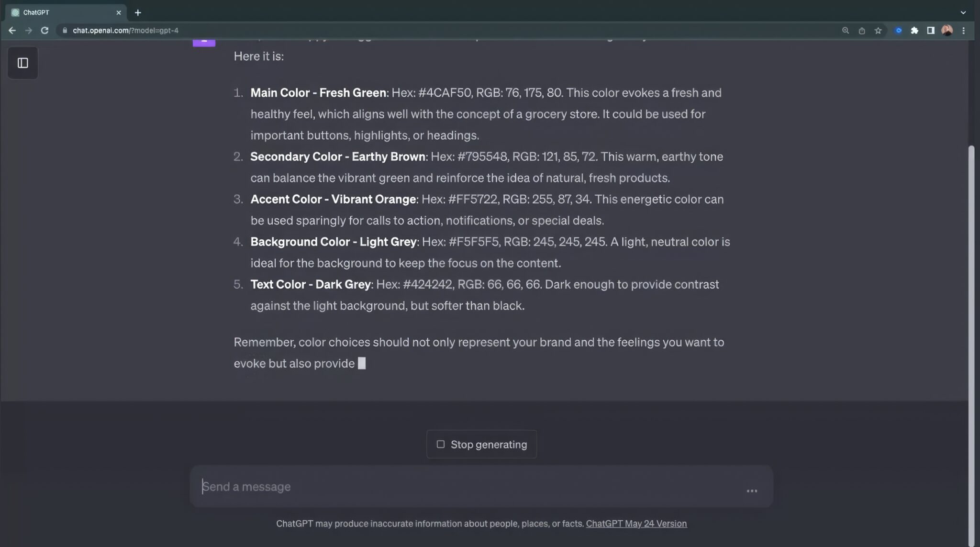The width and height of the screenshot is (980, 547).
Task: Click the blue extension icon in the toolbar
Action: [x=899, y=30]
